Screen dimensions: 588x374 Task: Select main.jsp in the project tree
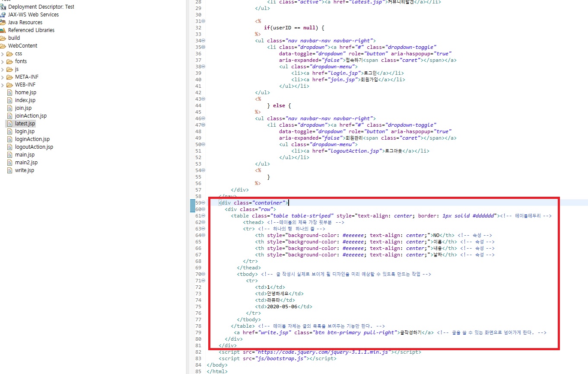pyautogui.click(x=25, y=155)
